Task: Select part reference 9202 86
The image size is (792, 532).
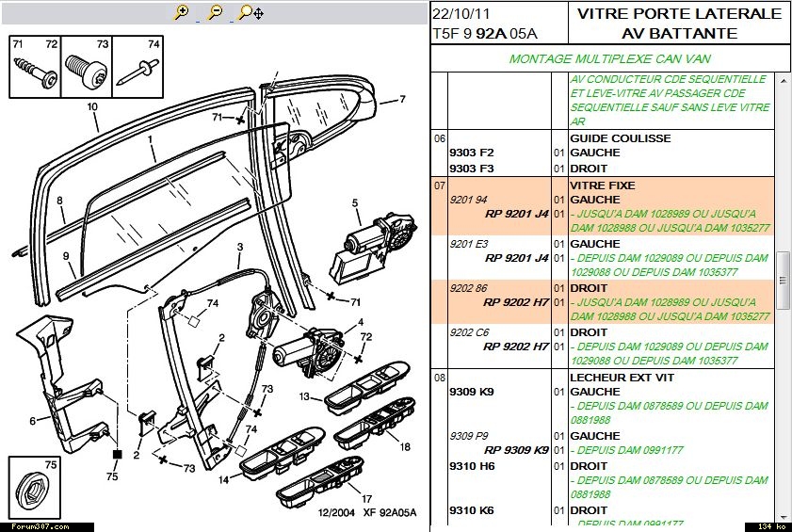Action: [x=468, y=288]
